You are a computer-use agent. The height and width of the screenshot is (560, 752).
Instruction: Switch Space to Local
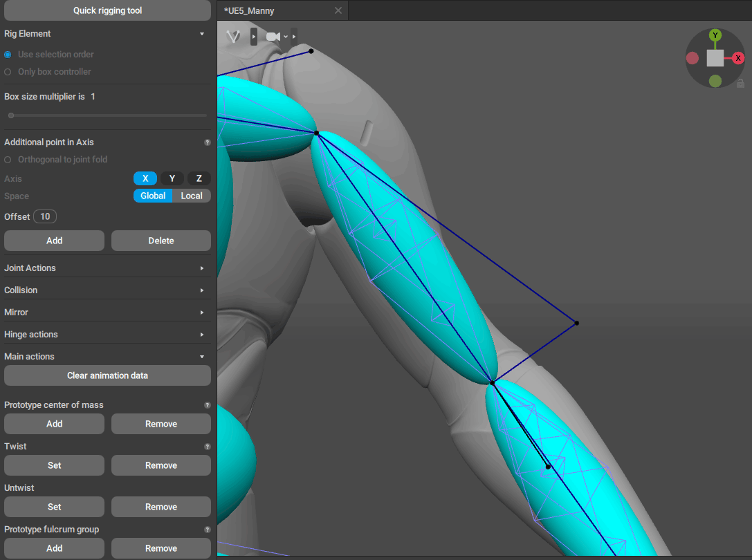(192, 196)
